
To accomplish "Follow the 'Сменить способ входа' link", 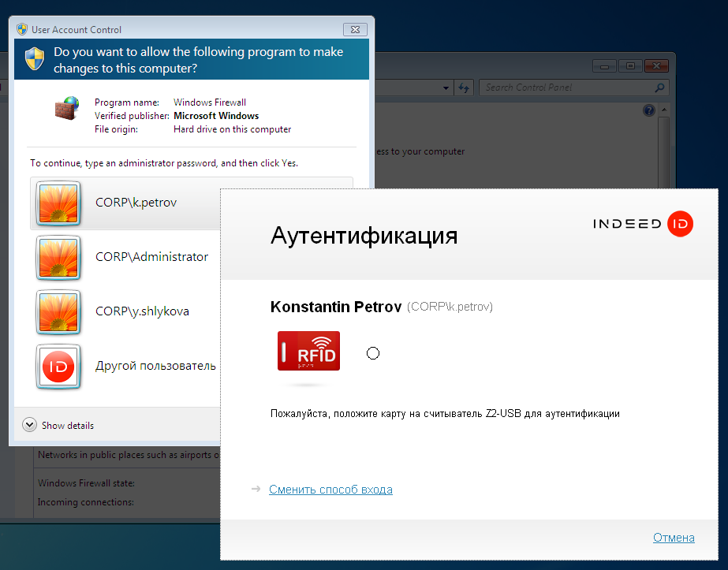I will coord(330,490).
